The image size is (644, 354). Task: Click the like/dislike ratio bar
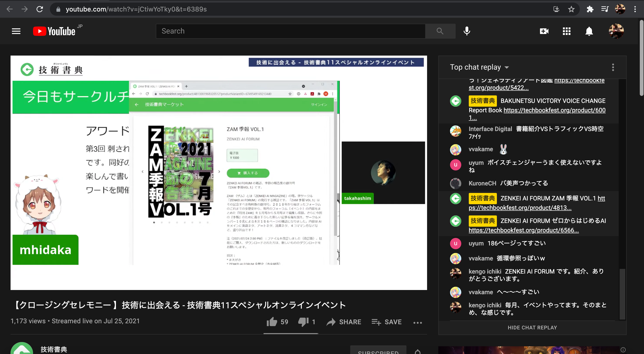click(x=291, y=333)
